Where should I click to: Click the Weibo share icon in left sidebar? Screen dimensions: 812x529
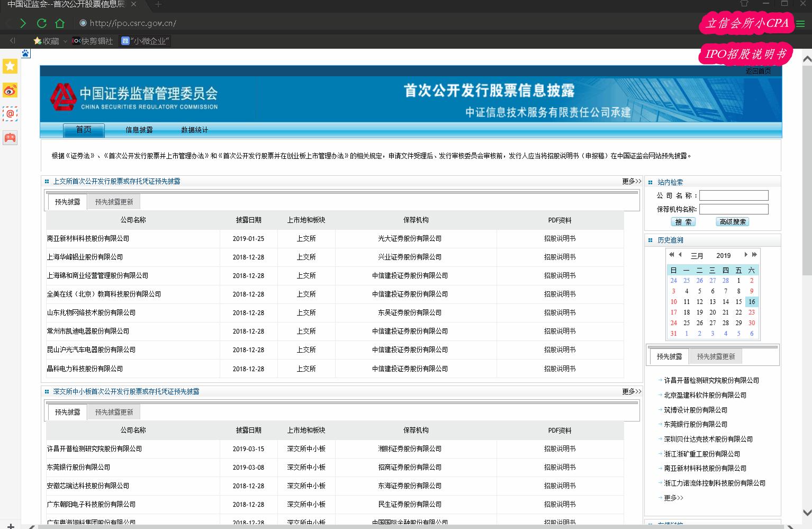tap(10, 90)
